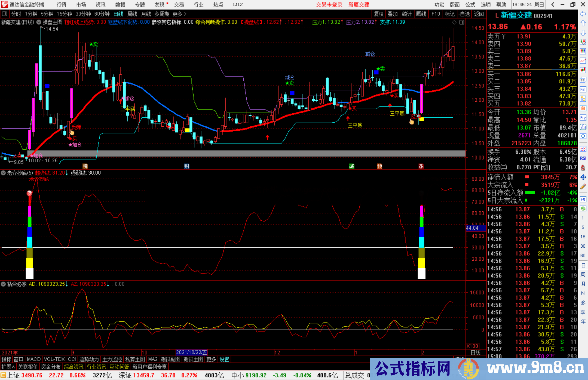Image resolution: width=588 pixels, height=380 pixels.
Task: Click the 设置 link in indicator bar
Action: point(224,359)
